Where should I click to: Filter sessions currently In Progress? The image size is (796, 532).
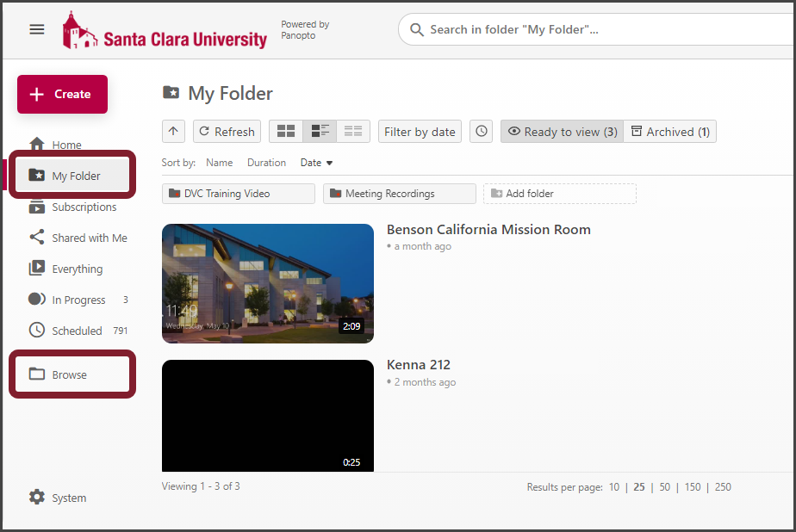point(78,299)
